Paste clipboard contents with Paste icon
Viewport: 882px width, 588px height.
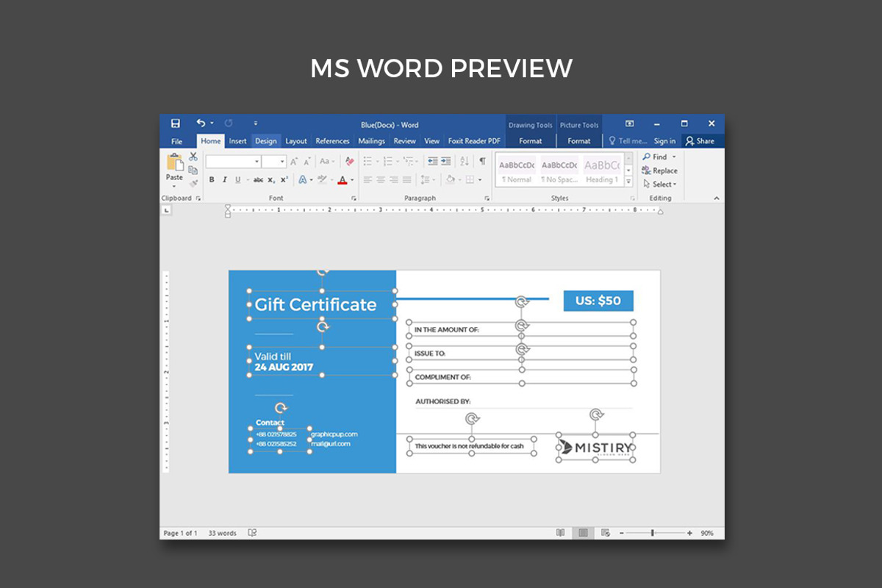click(x=175, y=162)
